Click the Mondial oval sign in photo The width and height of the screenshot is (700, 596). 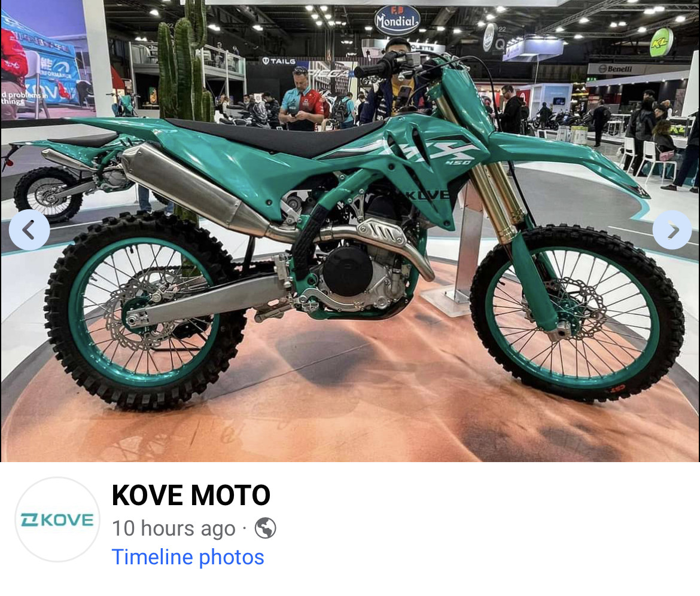[x=397, y=20]
